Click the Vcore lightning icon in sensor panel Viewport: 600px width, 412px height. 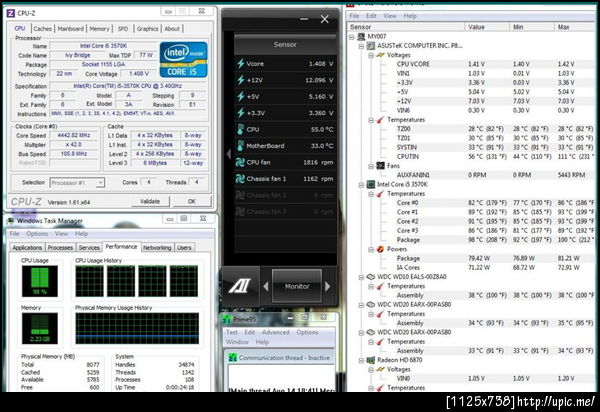coord(240,64)
